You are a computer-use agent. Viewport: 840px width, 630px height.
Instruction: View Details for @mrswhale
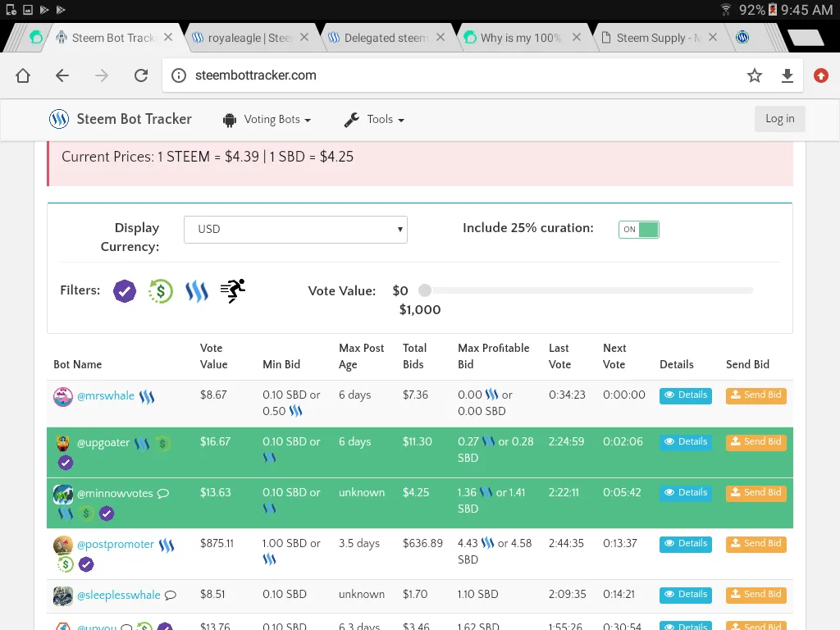point(686,395)
